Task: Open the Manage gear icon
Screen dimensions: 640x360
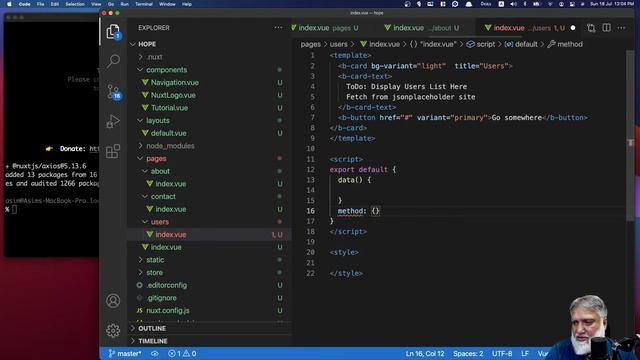Action: tap(113, 330)
